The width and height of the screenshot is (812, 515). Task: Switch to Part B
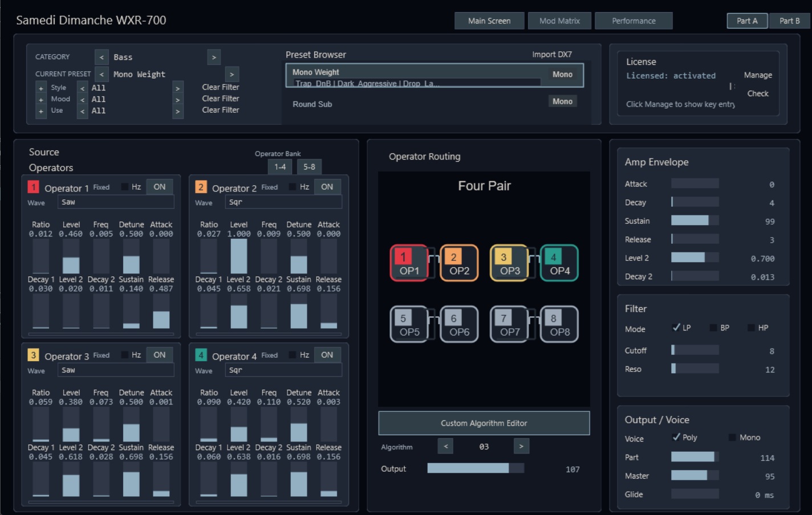tap(790, 21)
